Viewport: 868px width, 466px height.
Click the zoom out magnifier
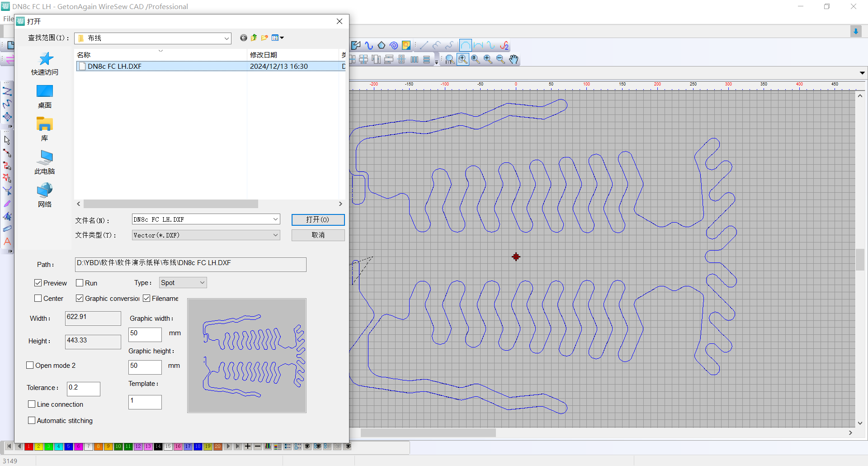pos(500,59)
